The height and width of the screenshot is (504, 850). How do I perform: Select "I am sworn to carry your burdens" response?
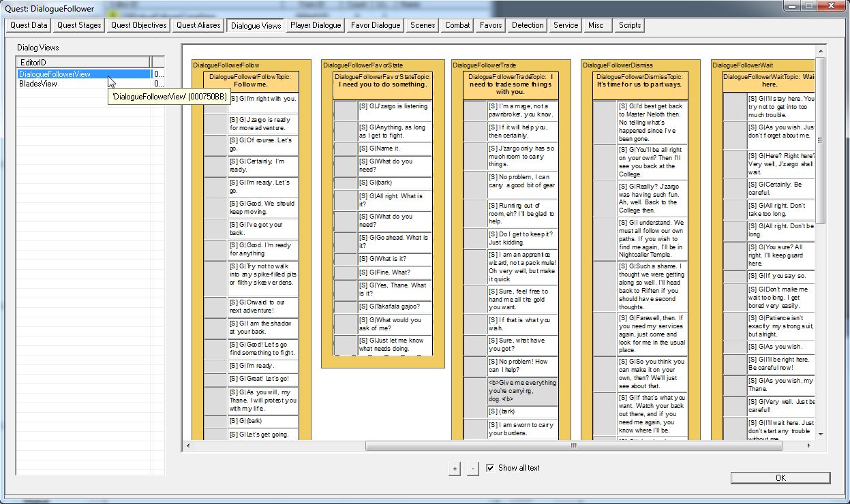(523, 429)
